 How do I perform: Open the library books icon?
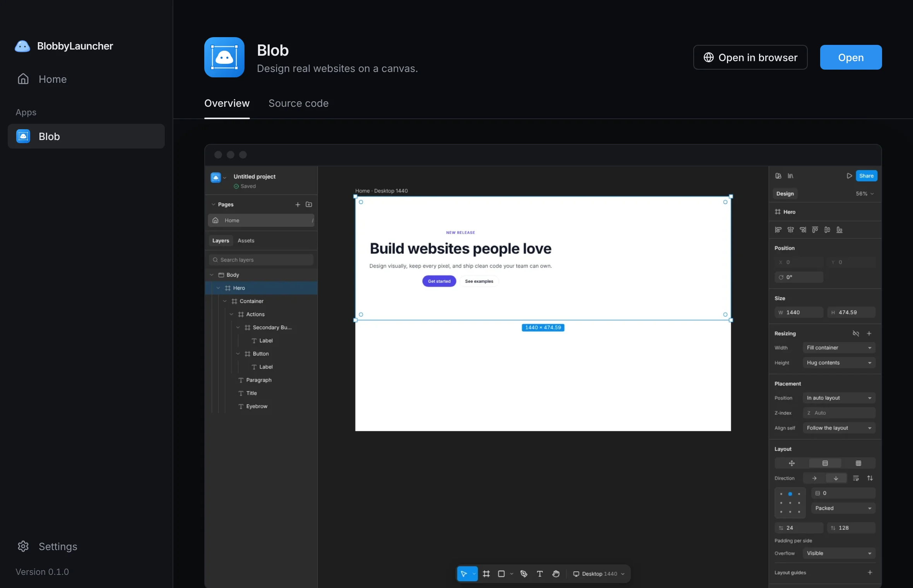point(790,176)
